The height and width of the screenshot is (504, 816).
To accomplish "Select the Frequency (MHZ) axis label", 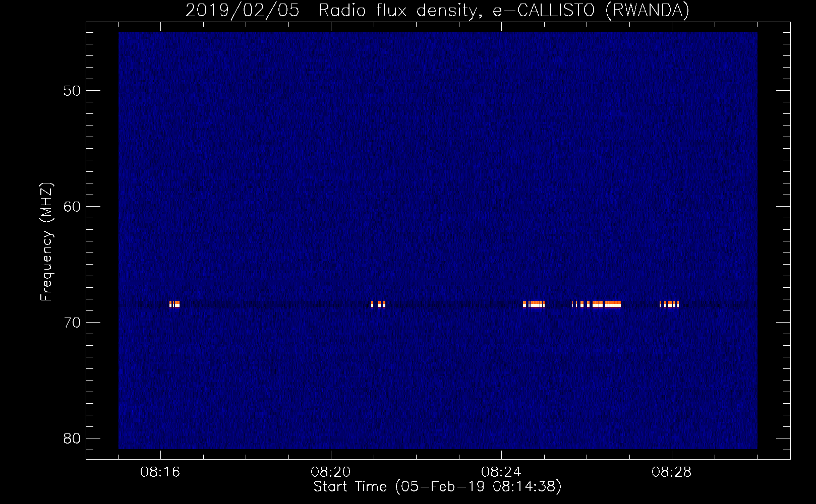I will tap(46, 242).
